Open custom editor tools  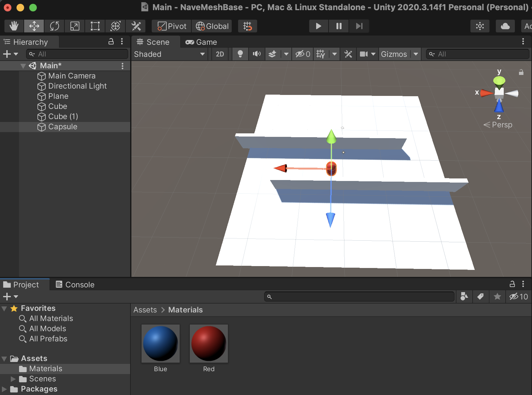point(136,26)
